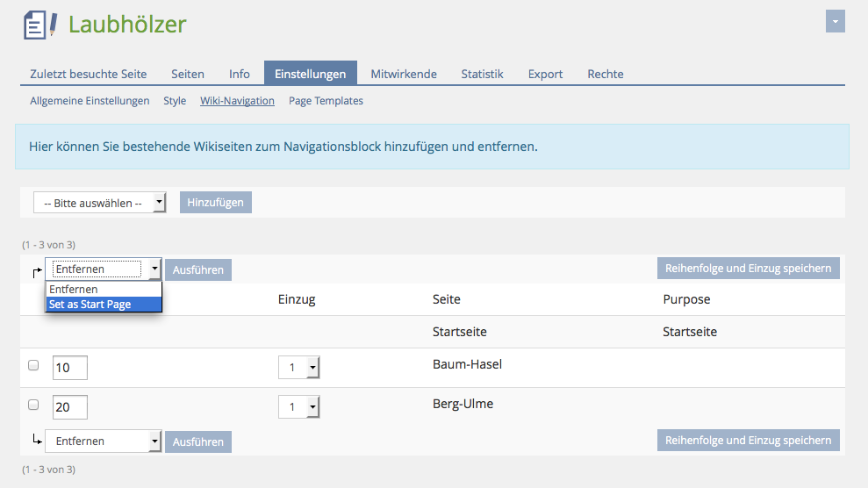Open the Statistik tab
Viewport: 868px width, 488px height.
[x=482, y=74]
